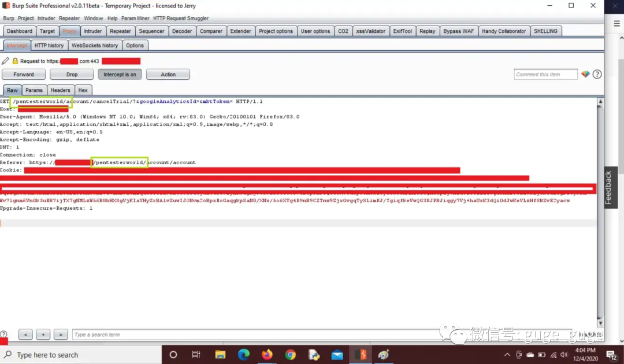Image resolution: width=624 pixels, height=364 pixels.
Task: Open the proxy Options sub-tab
Action: 135,45
